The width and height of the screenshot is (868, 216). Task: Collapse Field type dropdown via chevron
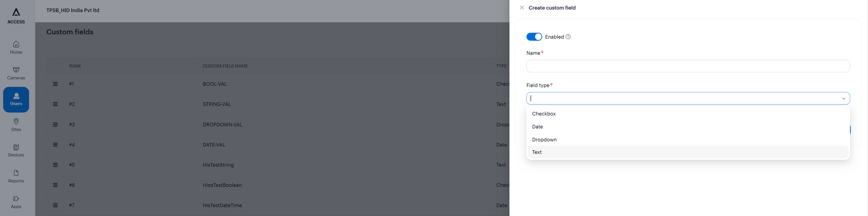click(844, 98)
